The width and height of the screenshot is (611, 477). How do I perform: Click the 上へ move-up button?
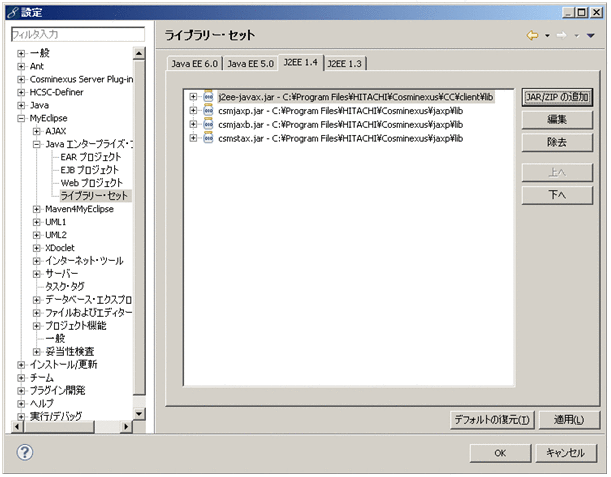point(557,172)
